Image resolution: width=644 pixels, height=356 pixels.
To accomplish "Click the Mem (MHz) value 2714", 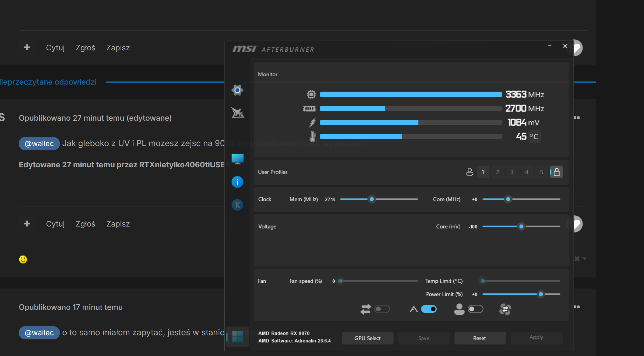I will point(330,200).
